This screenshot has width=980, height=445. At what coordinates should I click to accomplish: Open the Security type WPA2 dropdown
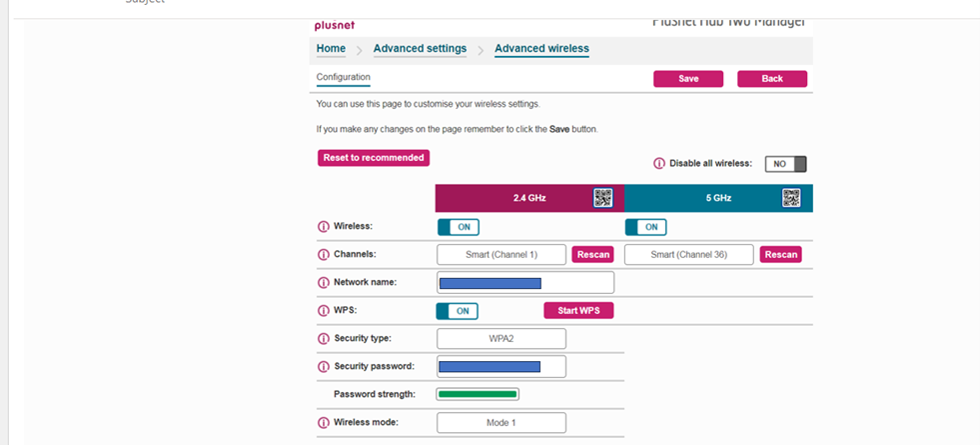click(x=501, y=339)
